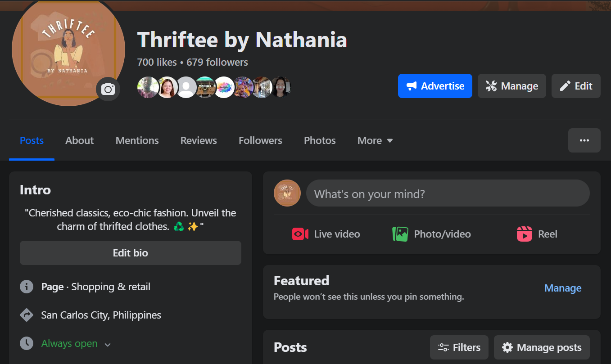Screen dimensions: 611x364
Task: Click the last follower avatar in row
Action: 281,87
